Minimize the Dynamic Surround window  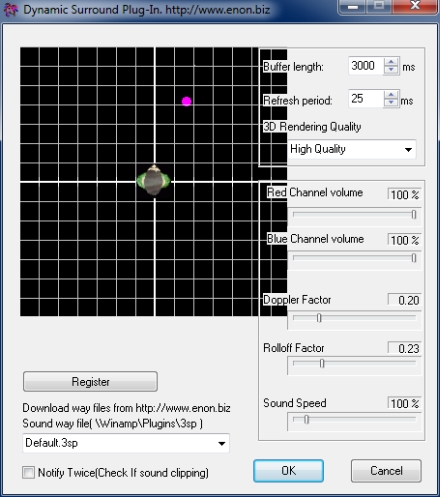coord(353,7)
